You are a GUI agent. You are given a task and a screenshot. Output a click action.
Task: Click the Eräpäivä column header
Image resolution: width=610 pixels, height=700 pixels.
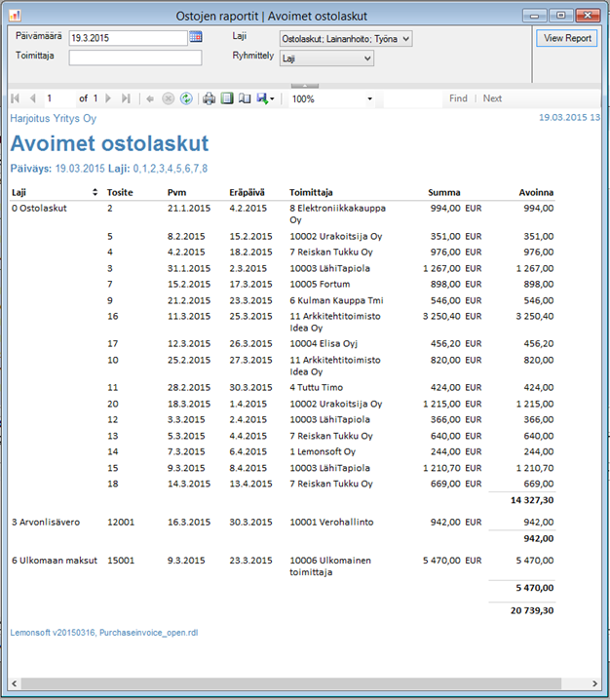click(247, 192)
